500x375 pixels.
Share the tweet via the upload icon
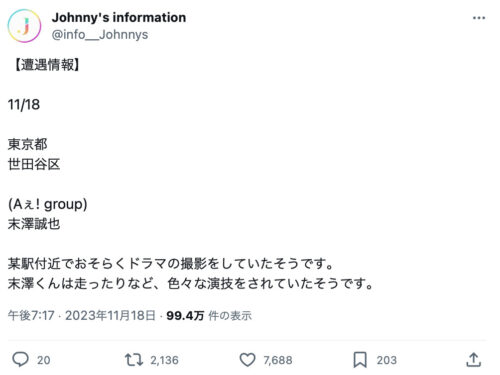473,360
